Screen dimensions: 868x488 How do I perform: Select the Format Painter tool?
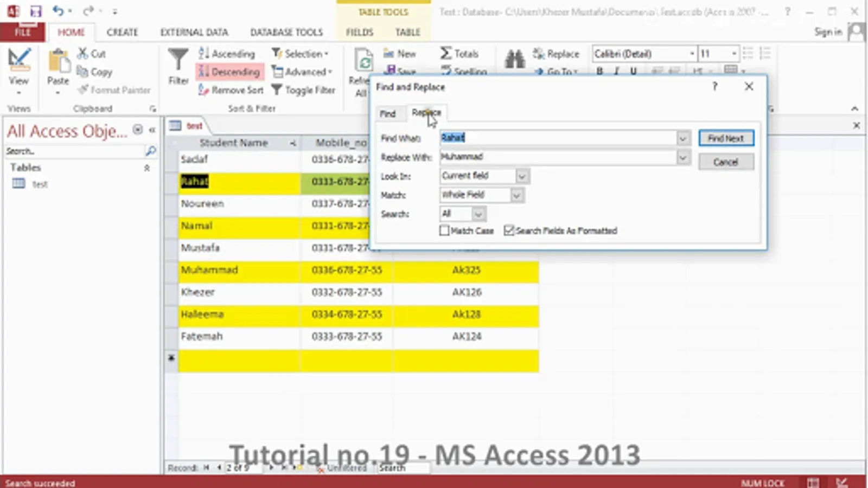click(114, 90)
